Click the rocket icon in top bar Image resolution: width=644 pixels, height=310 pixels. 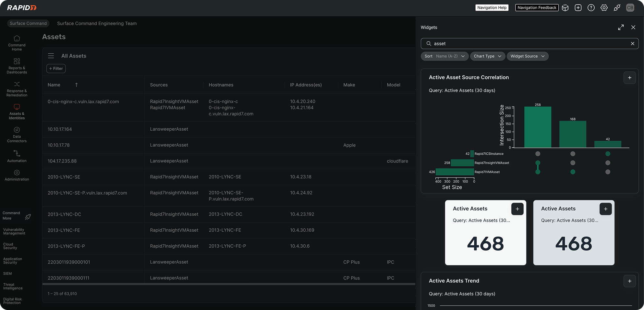click(617, 8)
